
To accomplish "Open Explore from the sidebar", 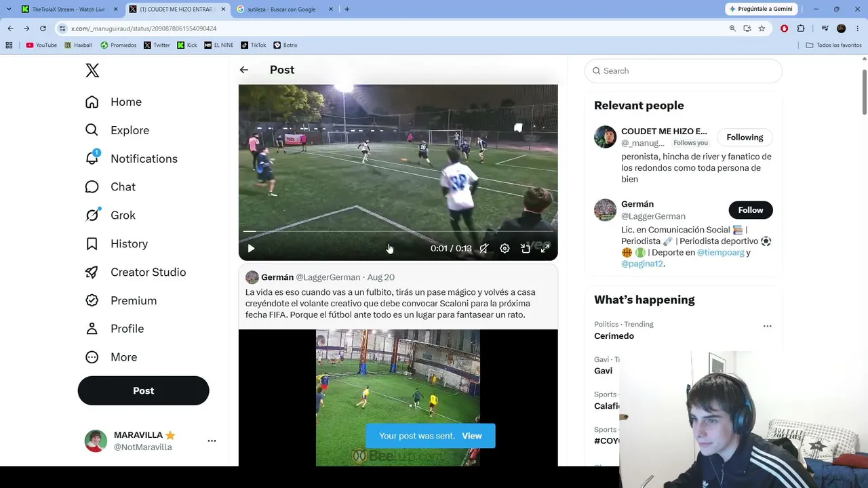I will (117, 130).
